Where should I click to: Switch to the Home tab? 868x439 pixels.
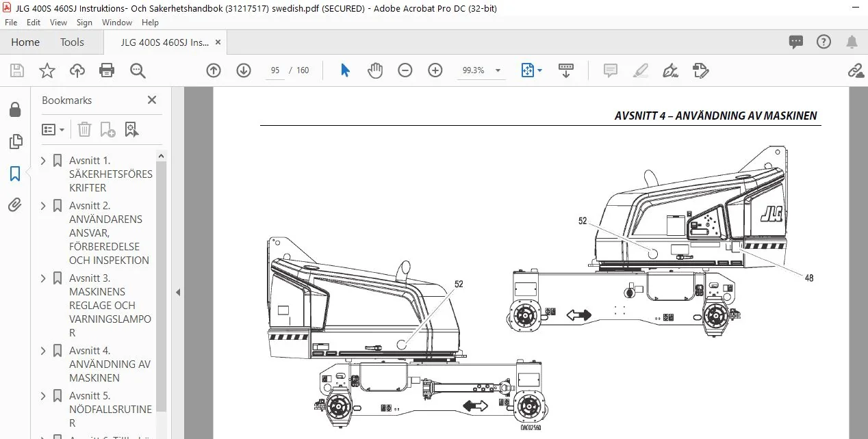(25, 42)
